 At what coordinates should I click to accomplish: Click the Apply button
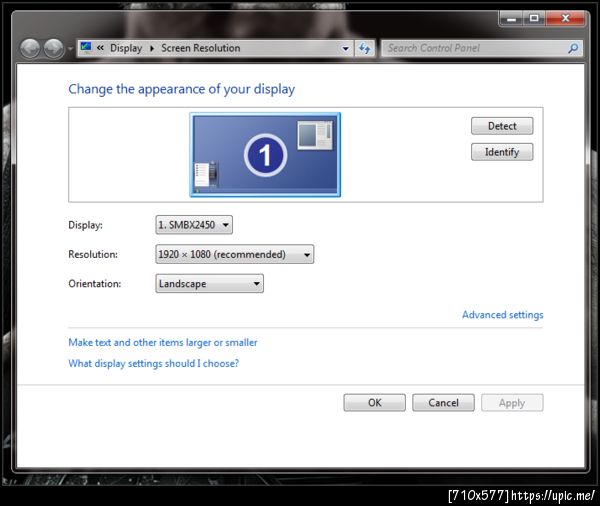coord(512,403)
